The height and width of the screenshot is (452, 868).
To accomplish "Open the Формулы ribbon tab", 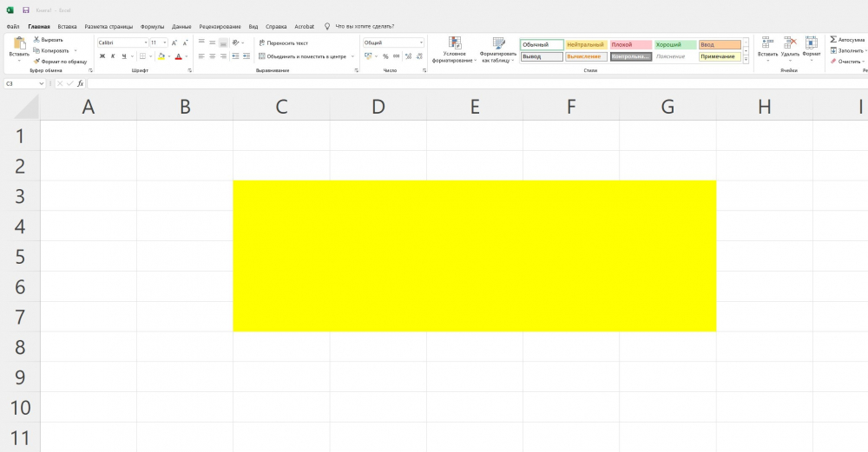I will pos(152,27).
